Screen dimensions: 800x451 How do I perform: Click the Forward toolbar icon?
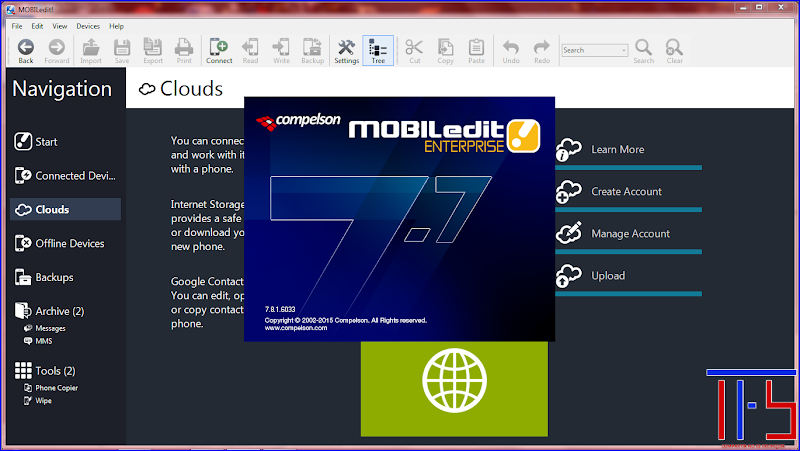click(57, 51)
